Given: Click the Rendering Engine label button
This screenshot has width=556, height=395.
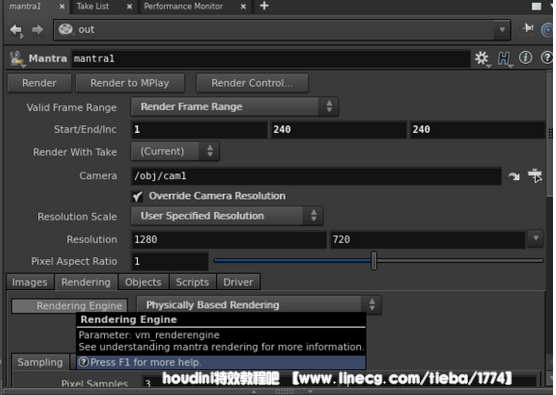Looking at the screenshot, I should [x=70, y=306].
